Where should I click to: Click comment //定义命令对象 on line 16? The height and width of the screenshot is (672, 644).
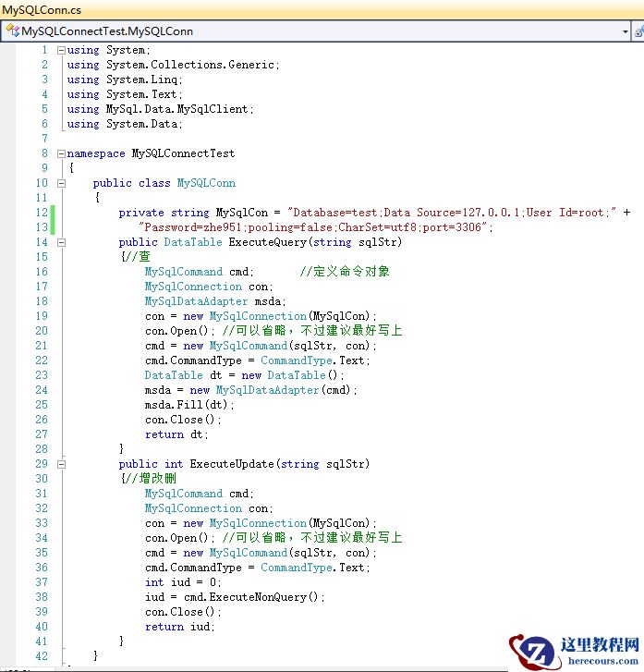345,271
